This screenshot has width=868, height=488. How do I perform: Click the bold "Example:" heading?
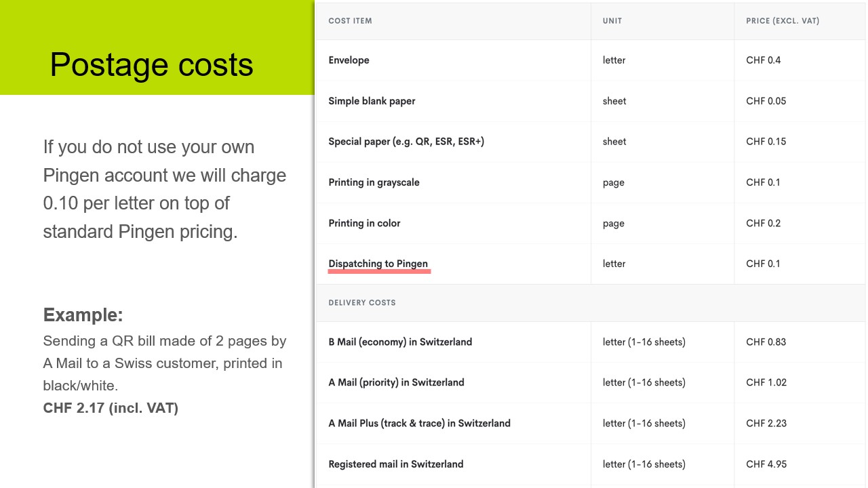[x=83, y=314]
